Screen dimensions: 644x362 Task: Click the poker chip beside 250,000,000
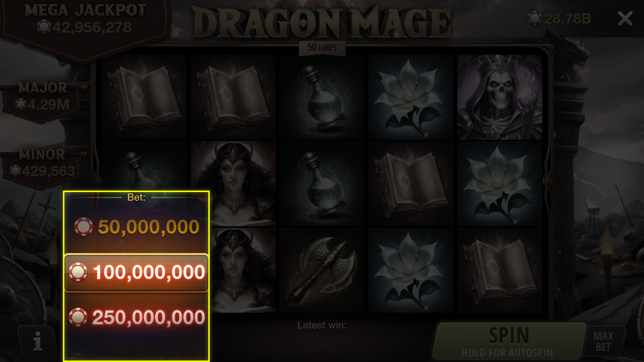[78, 317]
